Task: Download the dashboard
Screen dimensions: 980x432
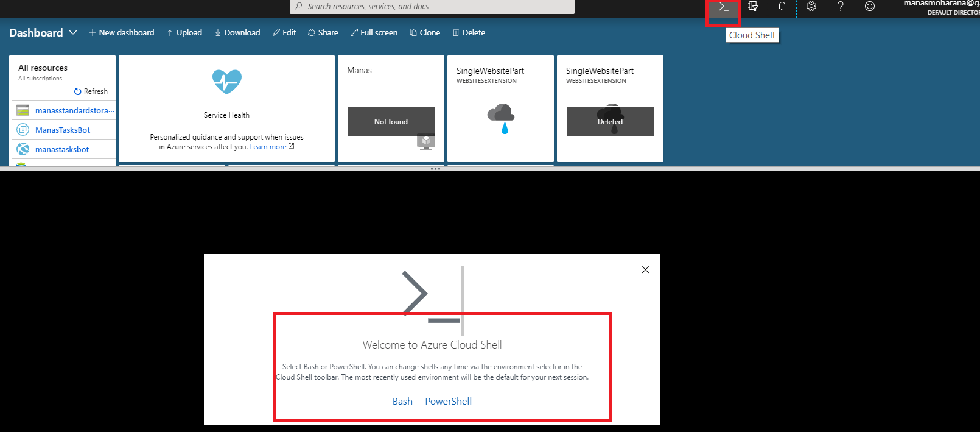Action: [x=237, y=32]
